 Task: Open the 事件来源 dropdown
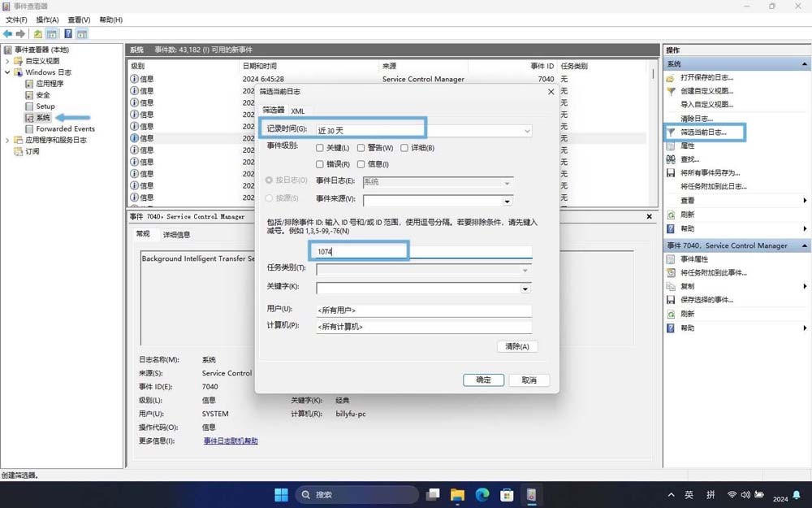[x=507, y=202]
